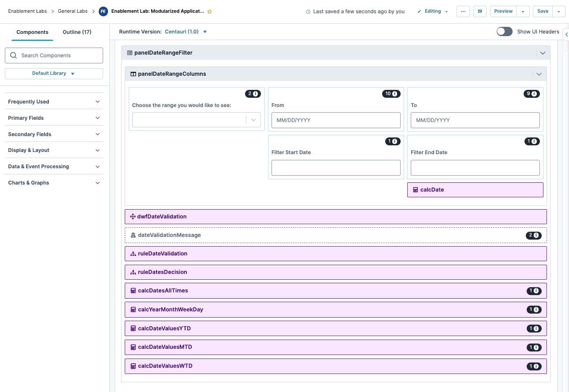The height and width of the screenshot is (392, 569).
Task: Click the From MM/DD/YYYY date input
Action: [336, 120]
